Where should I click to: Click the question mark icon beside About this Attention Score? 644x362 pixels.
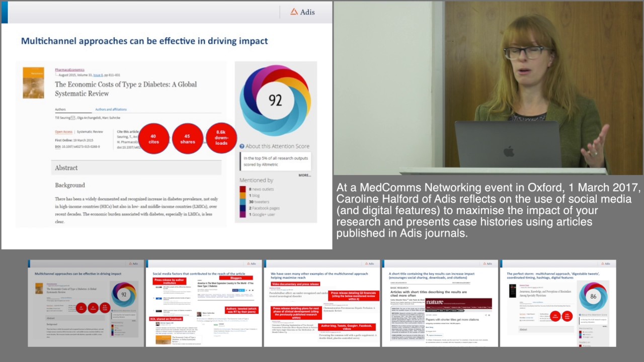pyautogui.click(x=242, y=146)
